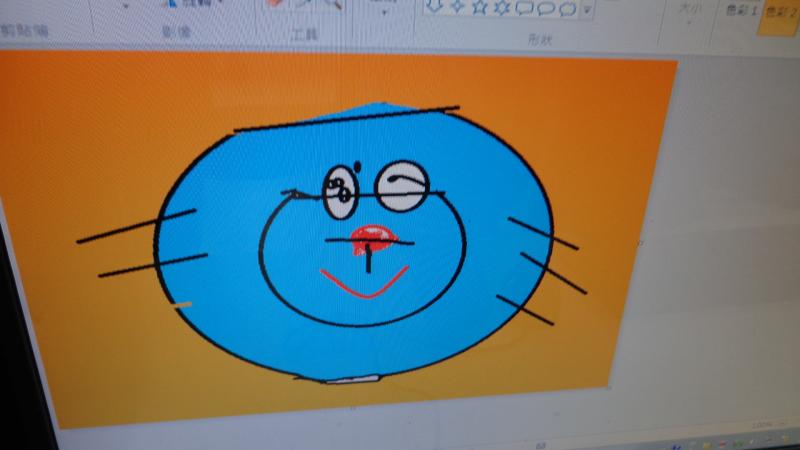Open the brushes dropdown arrow

coord(384,11)
